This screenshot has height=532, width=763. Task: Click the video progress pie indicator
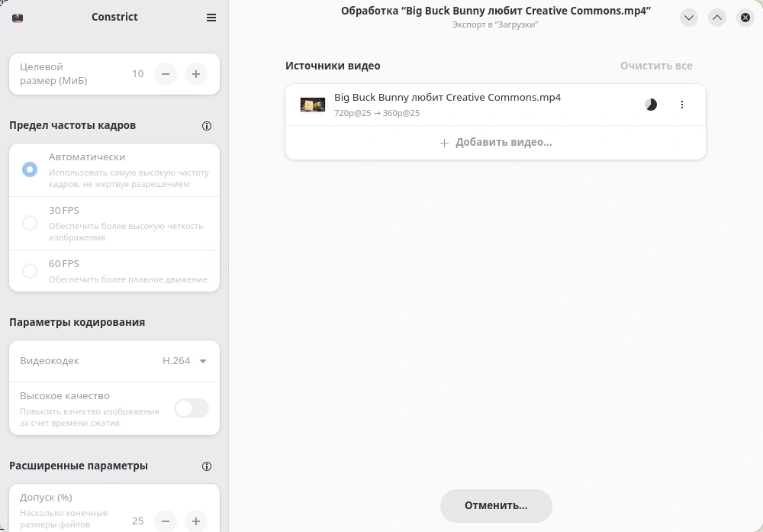click(651, 105)
